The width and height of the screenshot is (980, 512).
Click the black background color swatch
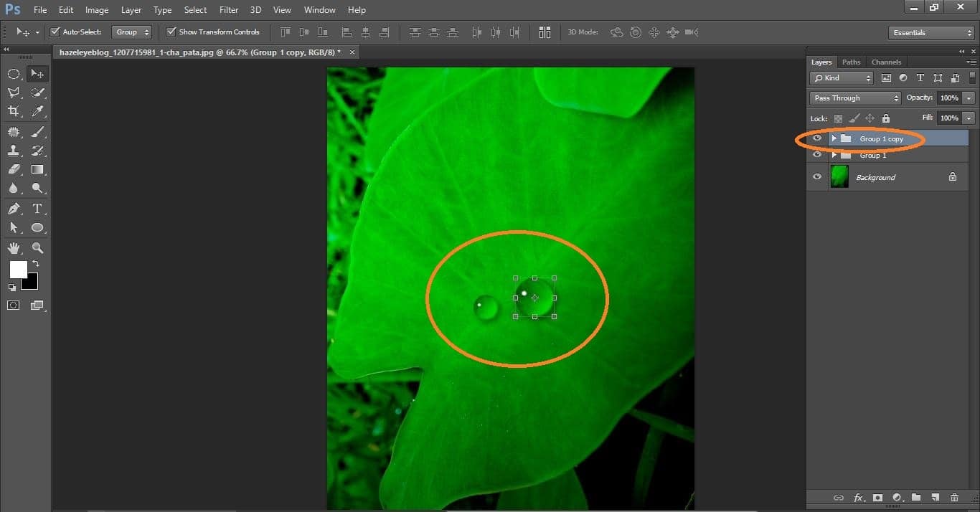click(x=29, y=283)
